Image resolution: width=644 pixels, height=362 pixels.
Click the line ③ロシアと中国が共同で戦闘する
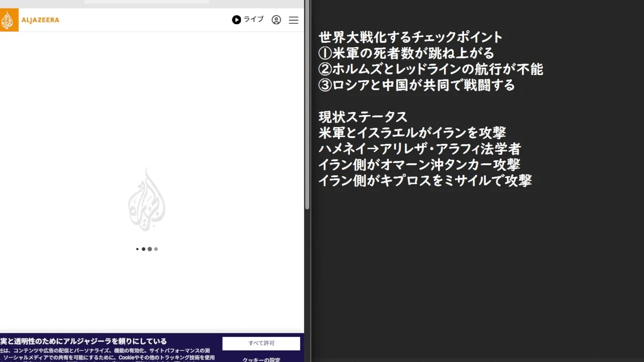tap(417, 85)
